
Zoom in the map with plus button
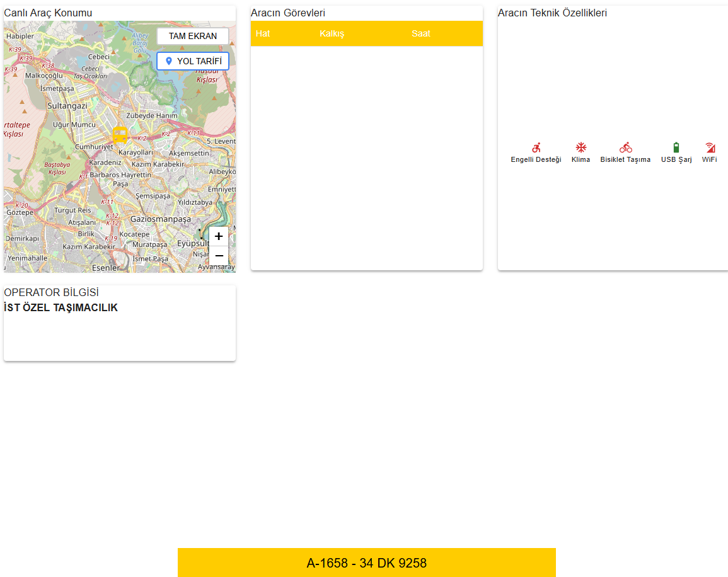[x=219, y=236]
